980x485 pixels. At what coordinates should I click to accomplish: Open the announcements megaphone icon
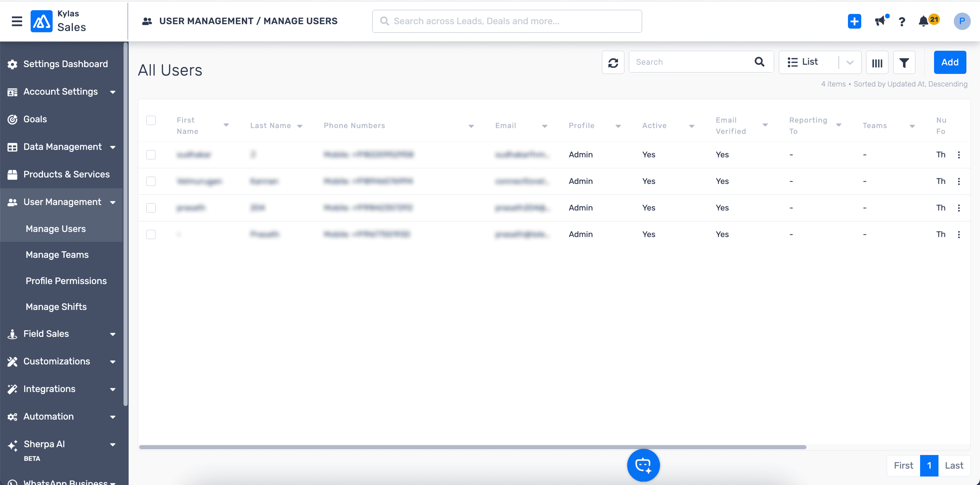coord(880,21)
